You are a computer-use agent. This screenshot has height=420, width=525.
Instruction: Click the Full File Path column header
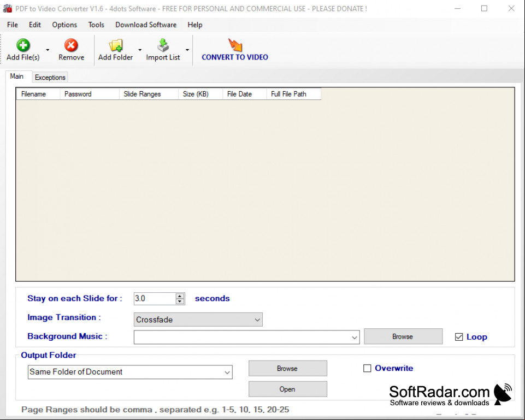pyautogui.click(x=293, y=94)
